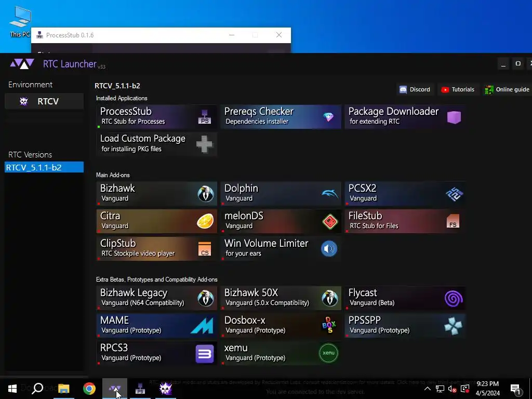Click the melonDS Vanguard card name

[x=244, y=216]
